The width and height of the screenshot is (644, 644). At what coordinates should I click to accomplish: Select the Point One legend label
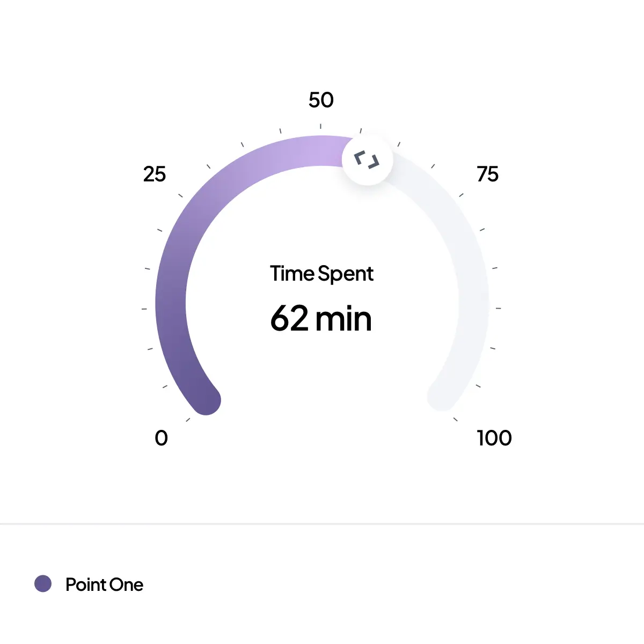(x=104, y=584)
